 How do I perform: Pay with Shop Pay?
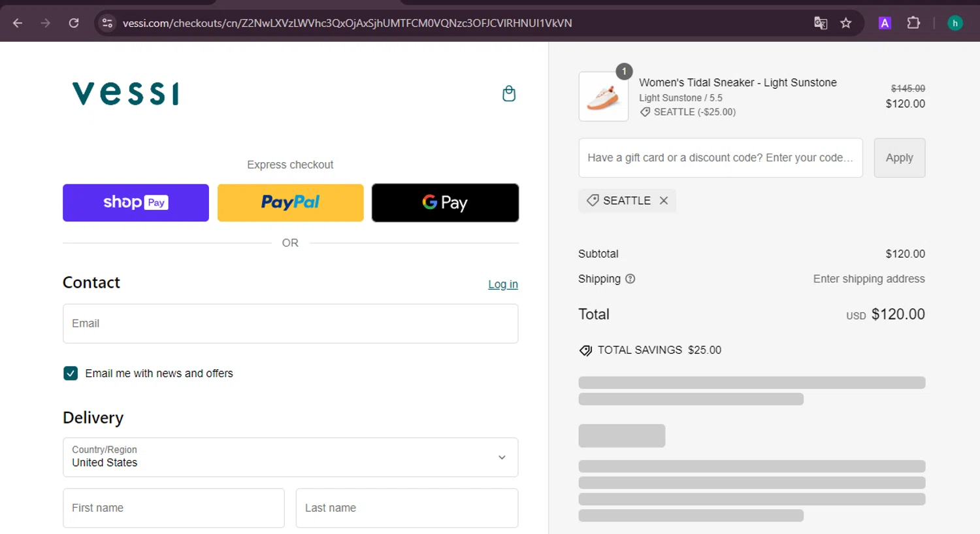(136, 203)
